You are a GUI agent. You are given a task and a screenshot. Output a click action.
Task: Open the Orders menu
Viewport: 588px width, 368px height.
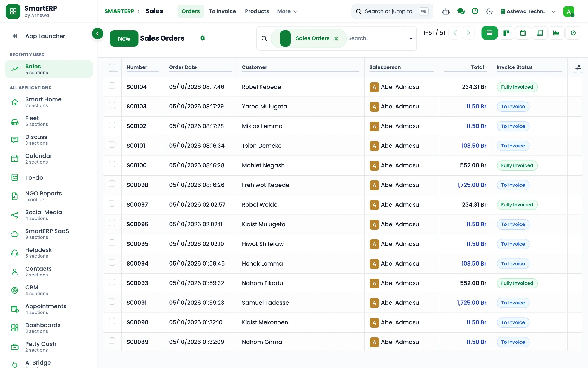pyautogui.click(x=191, y=11)
